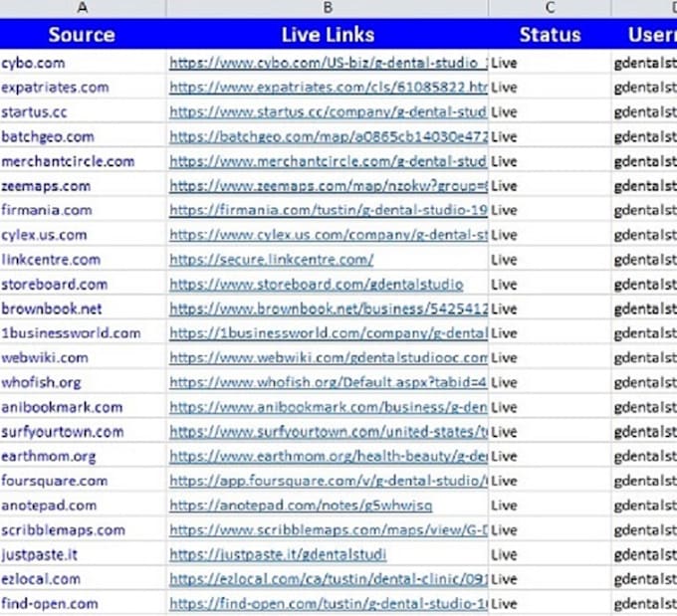Image resolution: width=677 pixels, height=616 pixels.
Task: Open the zeemaps.com map link
Action: (329, 186)
